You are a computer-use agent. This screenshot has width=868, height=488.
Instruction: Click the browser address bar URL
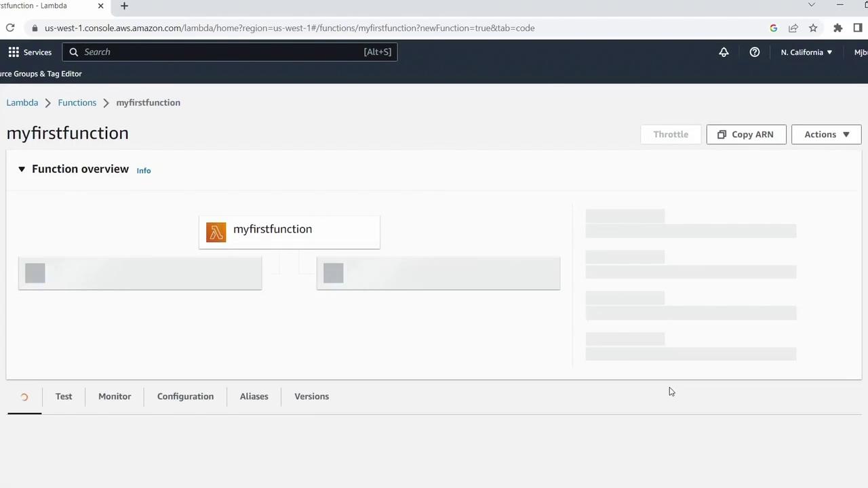tap(290, 28)
